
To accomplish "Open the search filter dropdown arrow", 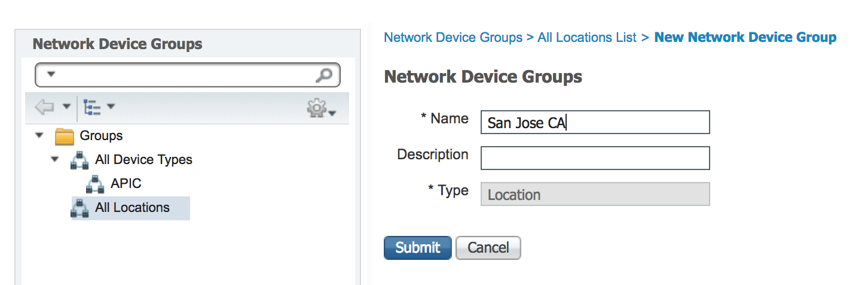I will pyautogui.click(x=51, y=75).
